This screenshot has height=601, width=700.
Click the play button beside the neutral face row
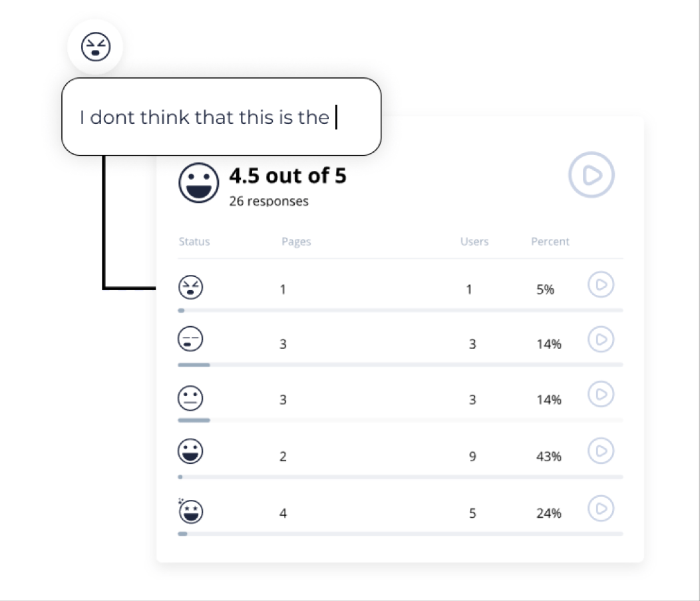(601, 394)
